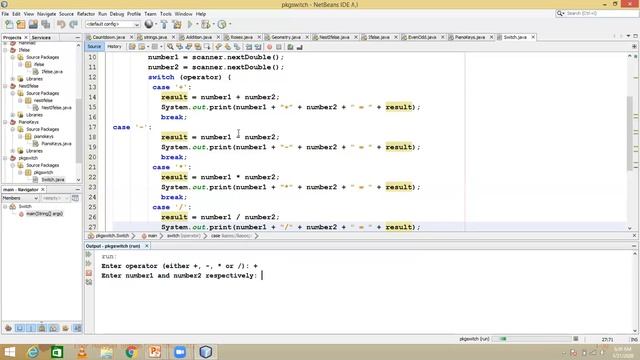Click the Stop Macro Recording square icon

pos(279,47)
